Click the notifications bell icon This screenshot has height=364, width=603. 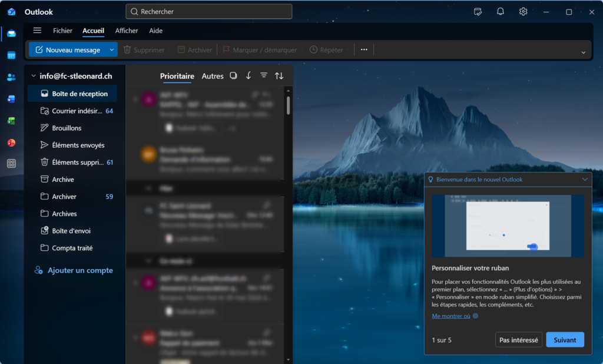click(x=501, y=12)
